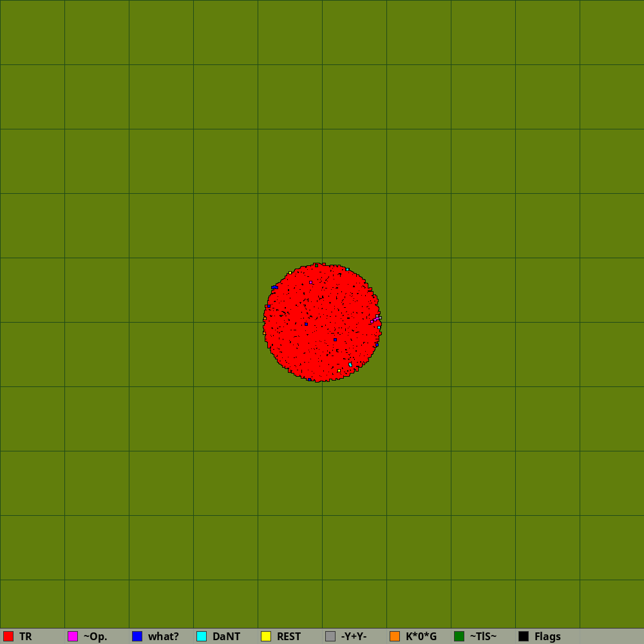The height and width of the screenshot is (644, 644).
Task: Click the magenta ~Op. color swatch
Action: (73, 636)
